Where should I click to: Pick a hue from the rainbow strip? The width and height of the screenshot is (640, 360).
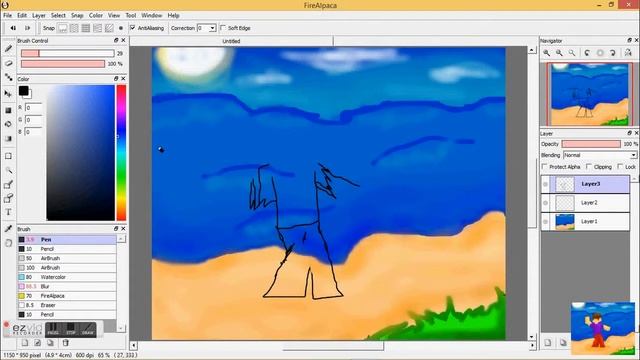click(121, 153)
